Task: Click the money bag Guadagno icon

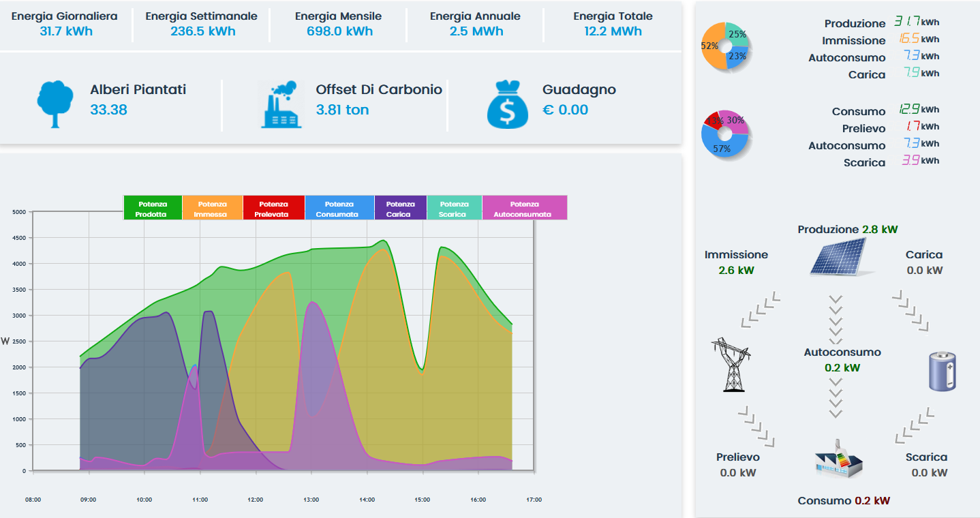Action: pos(508,104)
